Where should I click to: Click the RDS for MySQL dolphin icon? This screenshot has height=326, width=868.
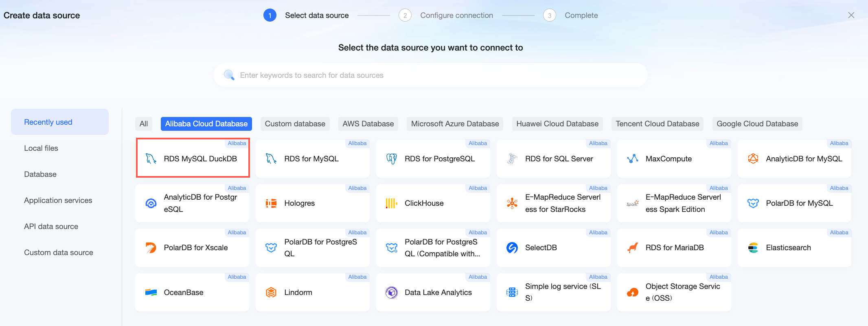point(271,159)
